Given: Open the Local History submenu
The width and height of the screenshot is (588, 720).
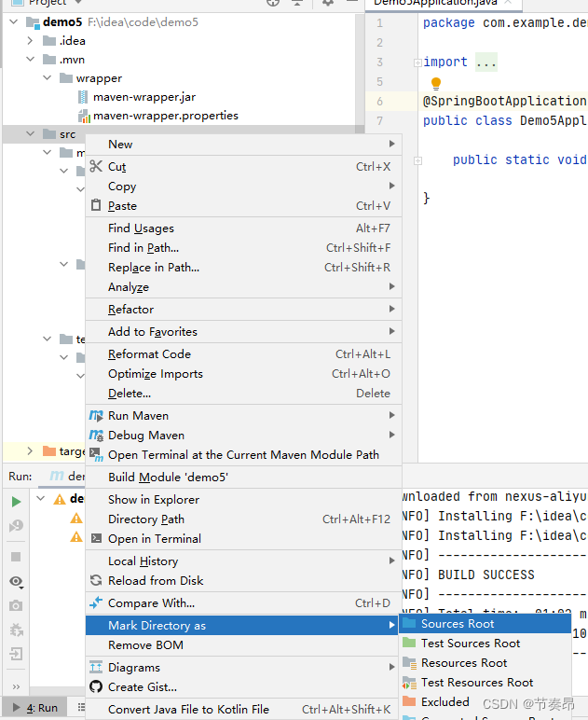Looking at the screenshot, I should click(x=243, y=561).
